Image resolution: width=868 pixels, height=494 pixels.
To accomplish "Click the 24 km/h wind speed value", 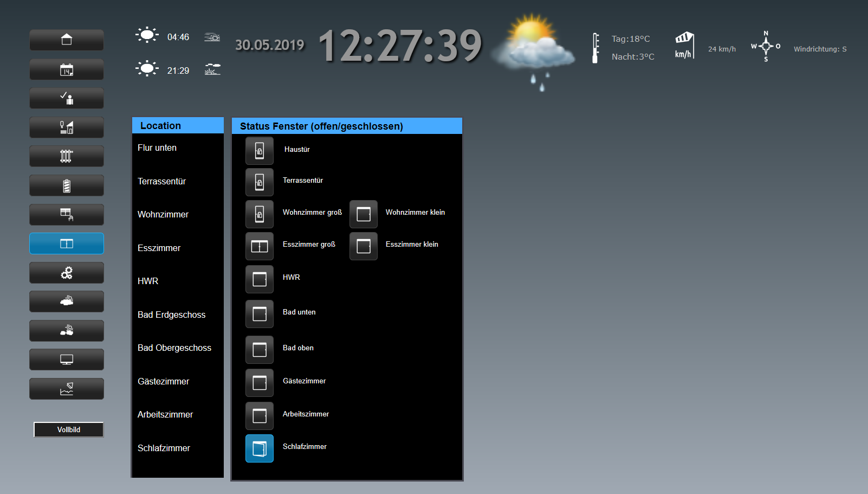I will pos(722,49).
